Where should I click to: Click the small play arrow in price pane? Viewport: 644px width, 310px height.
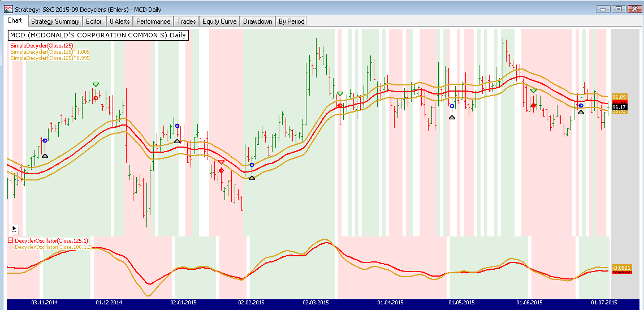tap(14, 229)
